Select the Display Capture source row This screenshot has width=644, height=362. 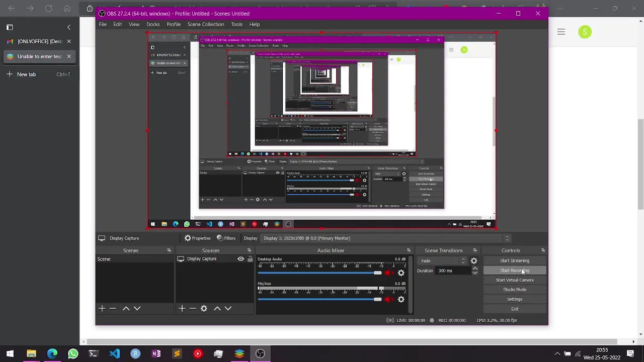(x=215, y=259)
